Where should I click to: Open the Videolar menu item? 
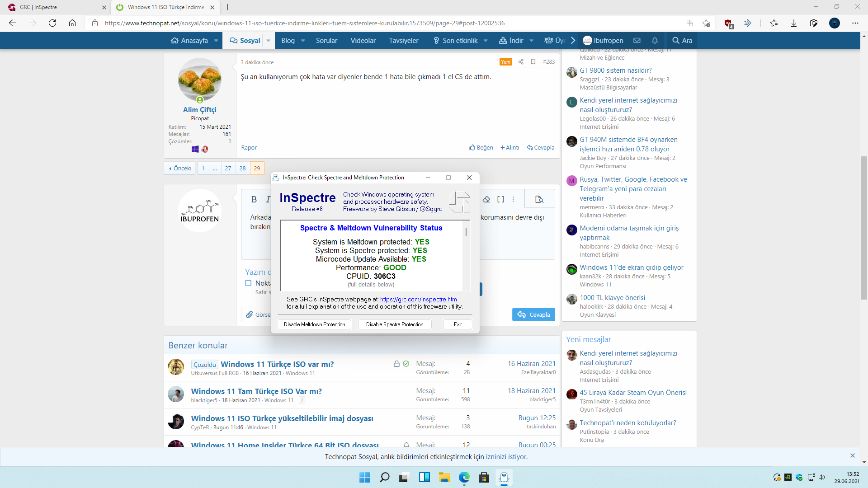(x=363, y=41)
